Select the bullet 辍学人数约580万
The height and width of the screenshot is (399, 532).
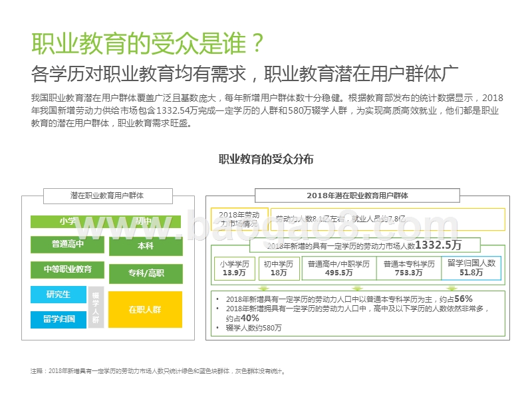pyautogui.click(x=254, y=328)
